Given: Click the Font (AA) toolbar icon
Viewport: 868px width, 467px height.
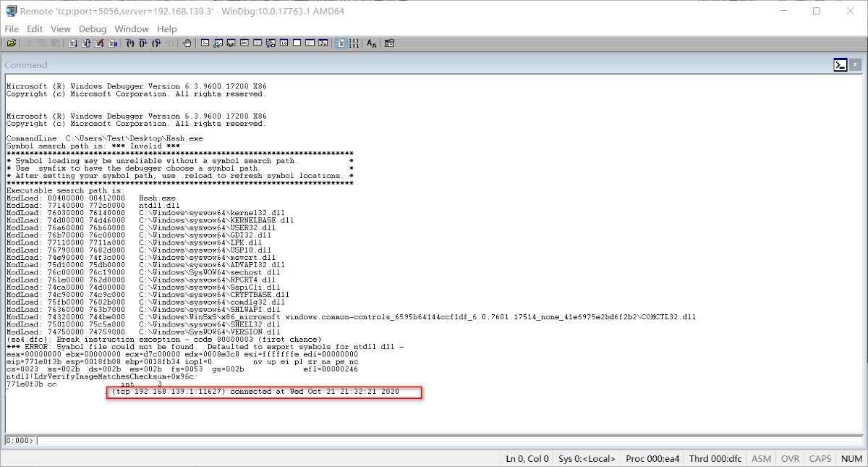Looking at the screenshot, I should [x=372, y=43].
